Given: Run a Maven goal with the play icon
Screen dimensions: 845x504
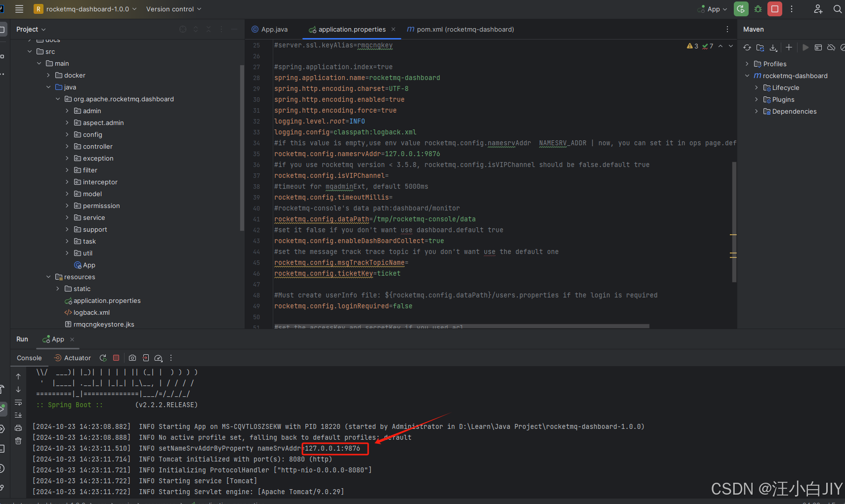Looking at the screenshot, I should [805, 47].
